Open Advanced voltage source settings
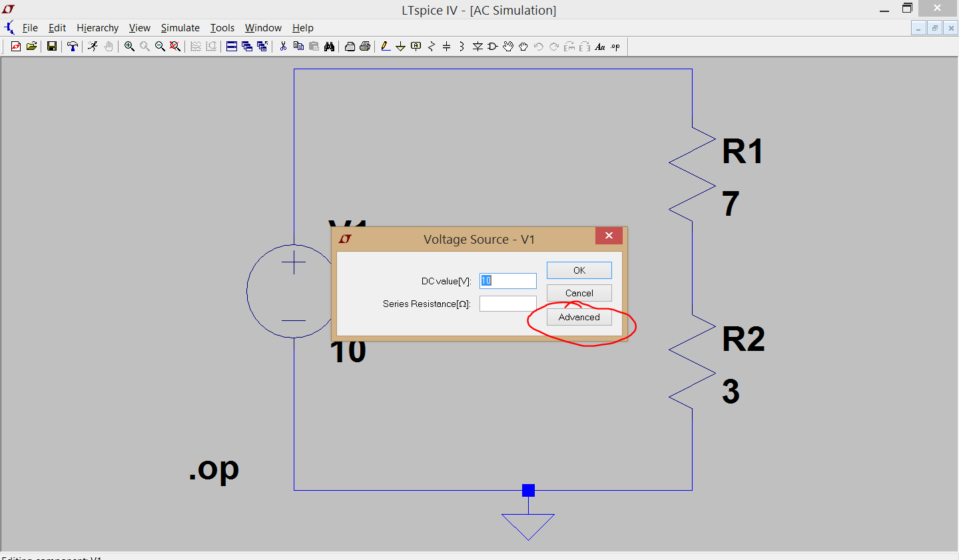959x560 pixels. click(579, 317)
